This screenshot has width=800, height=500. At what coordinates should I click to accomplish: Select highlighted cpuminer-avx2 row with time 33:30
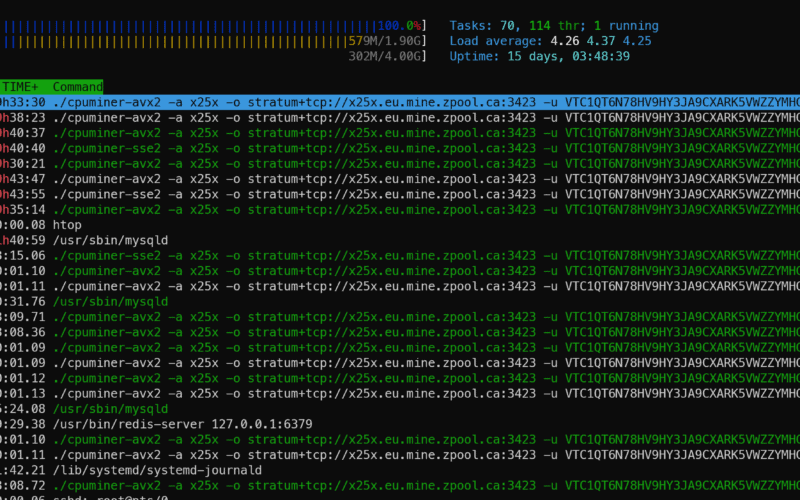pyautogui.click(x=400, y=103)
